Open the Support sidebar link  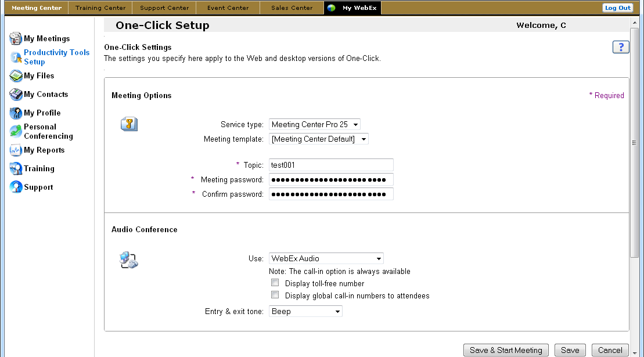point(38,187)
